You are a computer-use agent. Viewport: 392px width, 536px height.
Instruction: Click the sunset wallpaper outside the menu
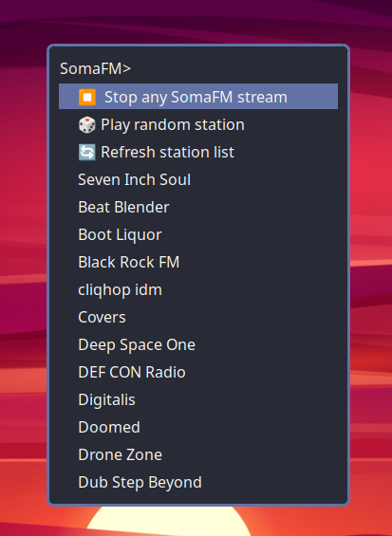point(371,273)
